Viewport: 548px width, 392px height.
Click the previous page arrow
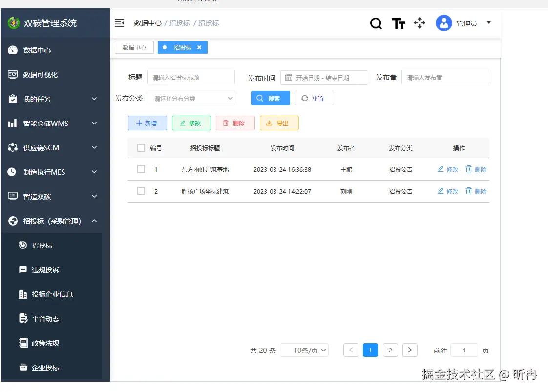[351, 350]
